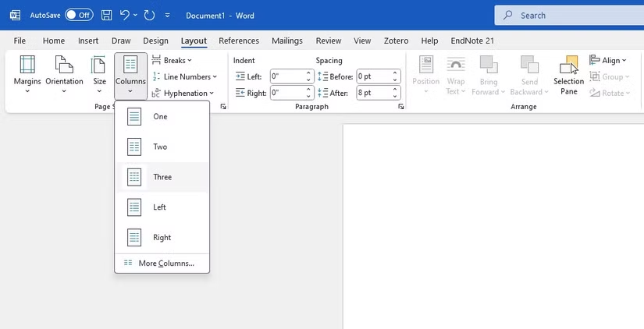This screenshot has width=644, height=329.
Task: Open More Columns dialog
Action: 162,264
